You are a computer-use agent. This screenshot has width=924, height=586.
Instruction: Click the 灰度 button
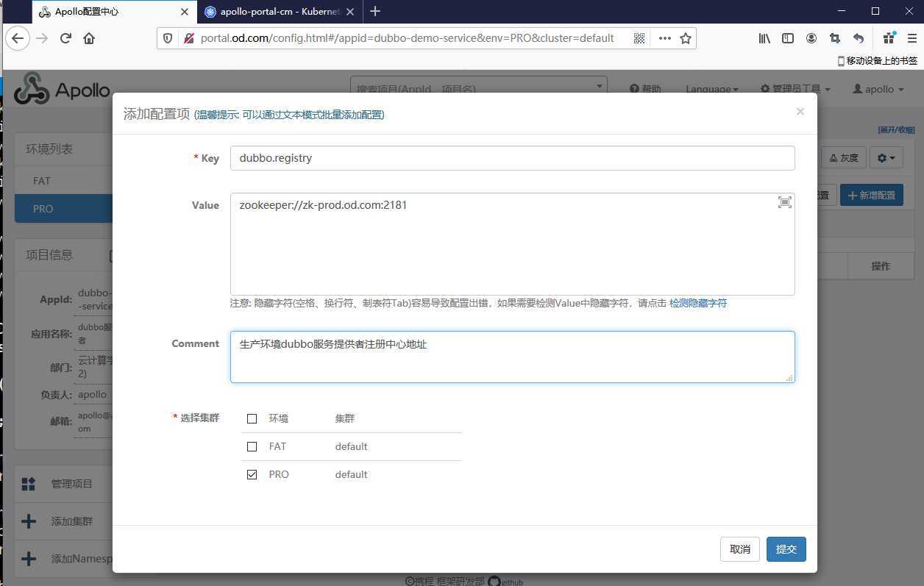842,157
